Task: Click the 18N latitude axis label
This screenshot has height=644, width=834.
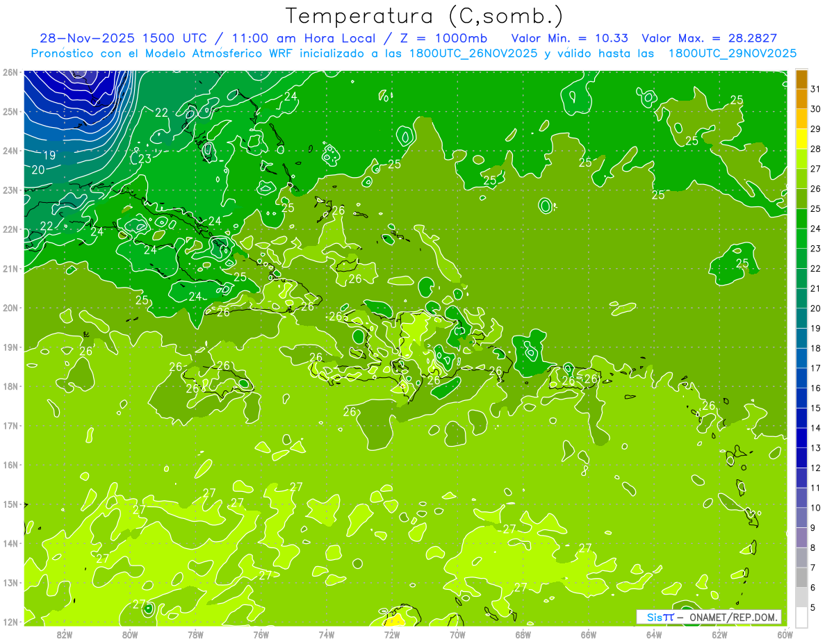Action: 10,386
